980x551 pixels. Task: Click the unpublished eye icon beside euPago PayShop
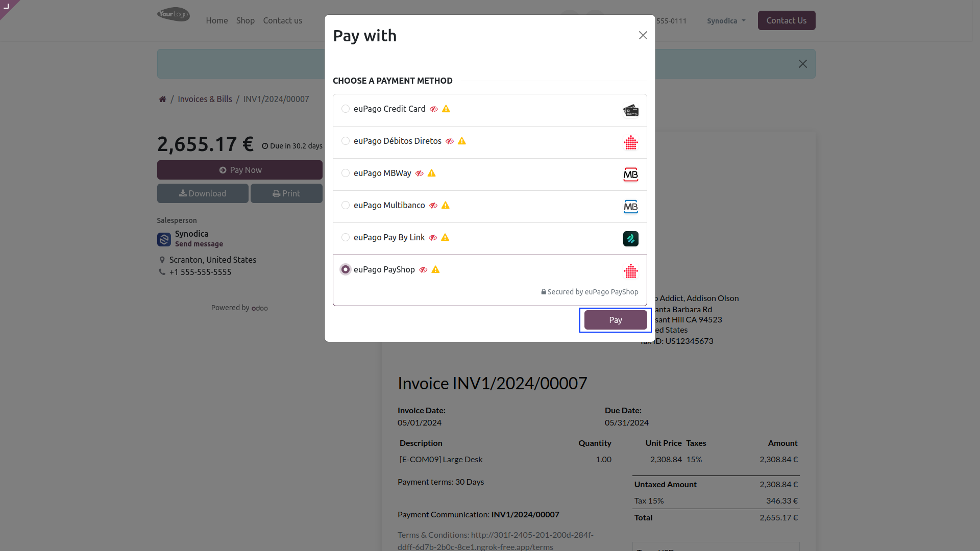coord(423,270)
